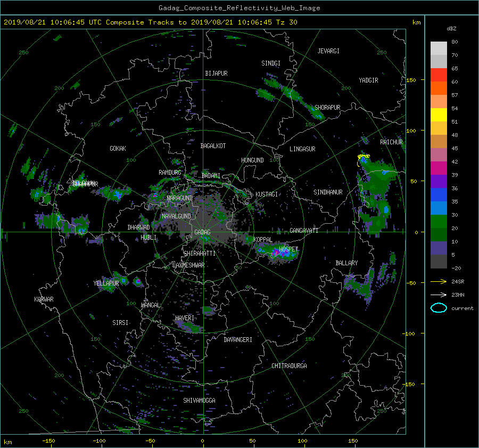The width and height of the screenshot is (479, 448).
Task: Click the white 23MN arrow legend icon
Action: coord(439,295)
